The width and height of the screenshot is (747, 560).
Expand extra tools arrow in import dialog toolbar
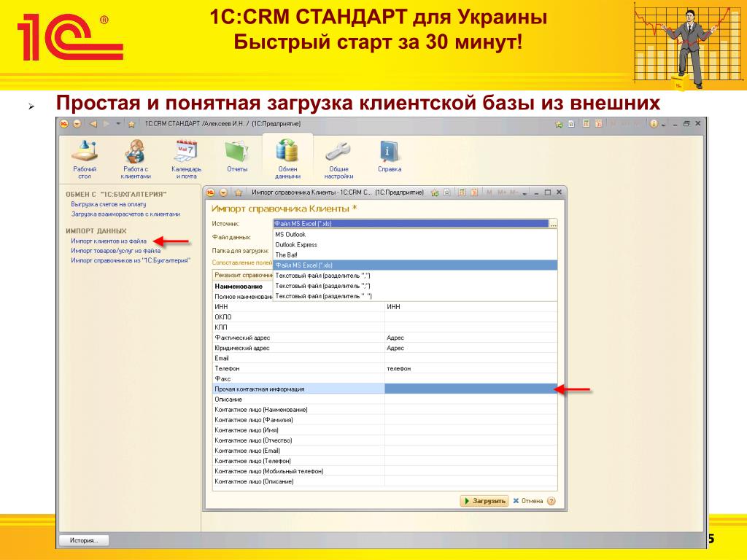pyautogui.click(x=525, y=193)
